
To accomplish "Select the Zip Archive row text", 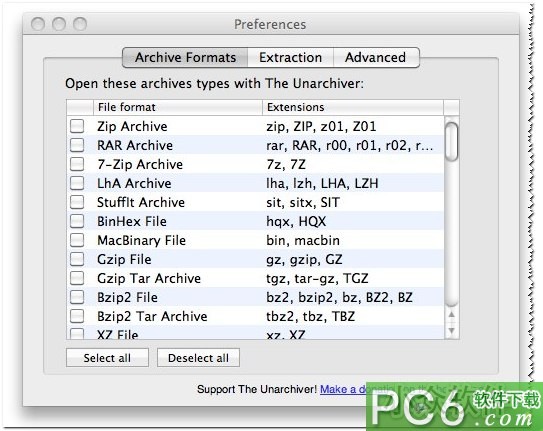I will pyautogui.click(x=132, y=126).
